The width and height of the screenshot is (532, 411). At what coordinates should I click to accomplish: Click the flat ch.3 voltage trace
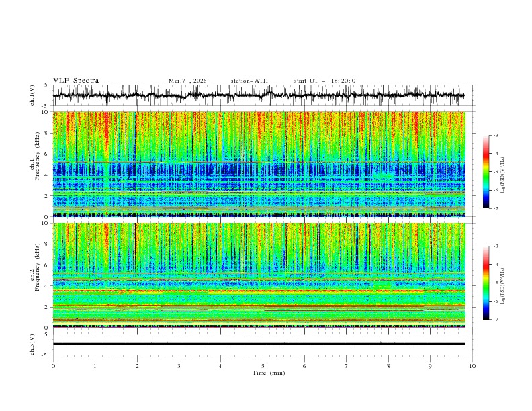pos(259,344)
